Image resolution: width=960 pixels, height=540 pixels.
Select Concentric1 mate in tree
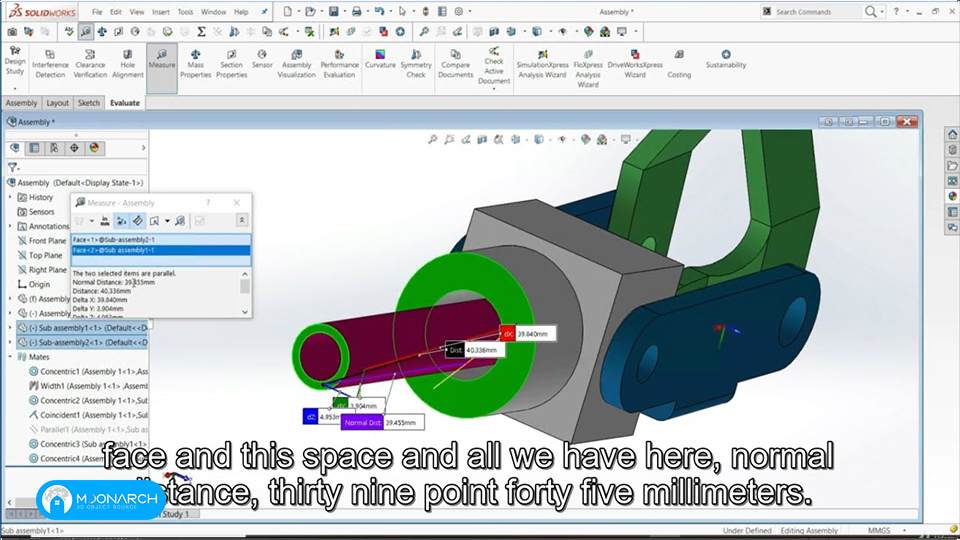click(x=88, y=371)
